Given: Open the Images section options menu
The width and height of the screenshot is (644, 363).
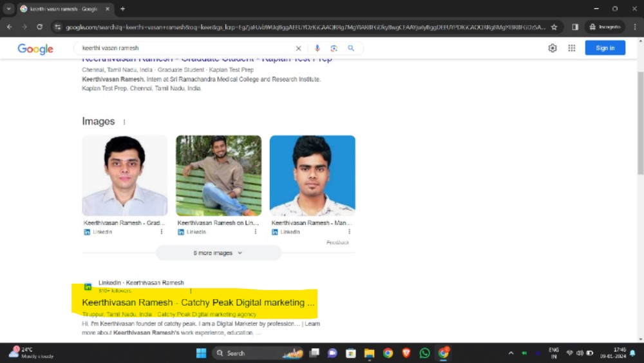Looking at the screenshot, I should (x=124, y=122).
